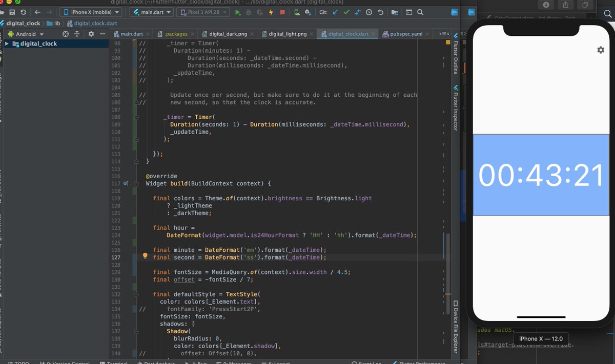This screenshot has height=364, width=615.
Task: Close the digital_light.png tab
Action: [312, 34]
